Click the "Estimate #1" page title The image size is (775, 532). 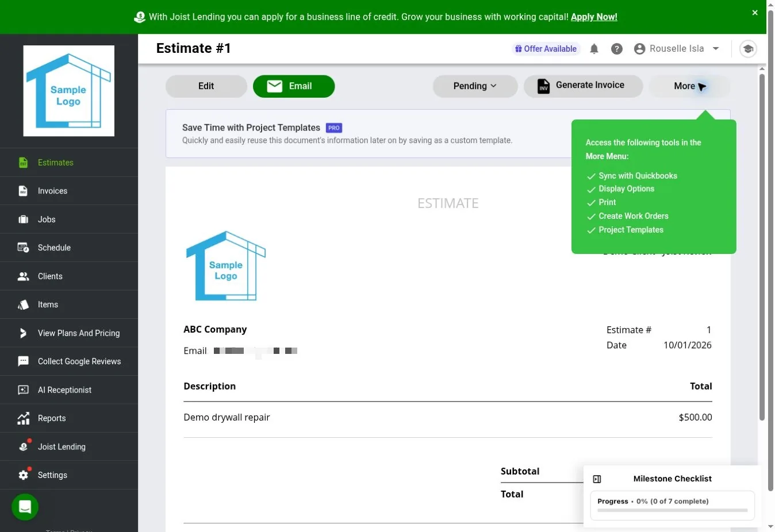tap(194, 48)
